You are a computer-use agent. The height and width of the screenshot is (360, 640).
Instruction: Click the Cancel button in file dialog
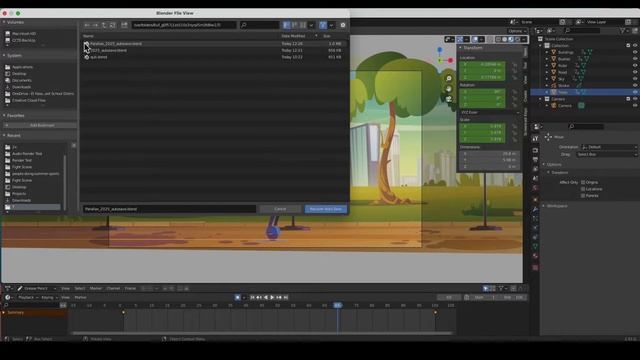[280, 209]
